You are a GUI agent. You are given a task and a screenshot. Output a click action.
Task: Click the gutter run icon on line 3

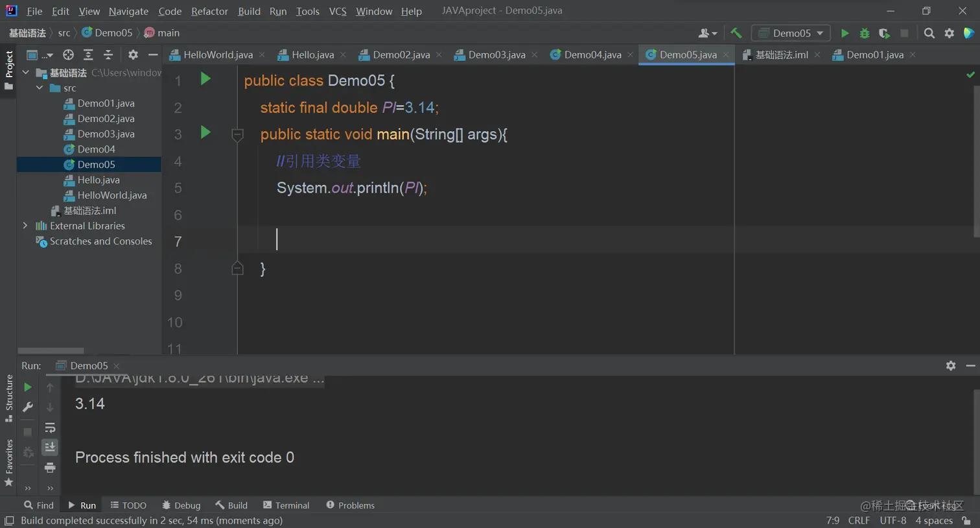point(205,133)
